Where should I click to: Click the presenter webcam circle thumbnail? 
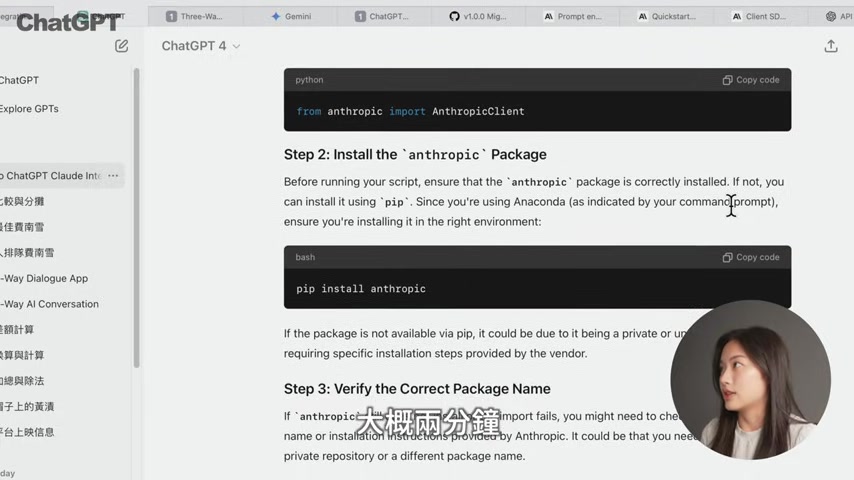751,380
